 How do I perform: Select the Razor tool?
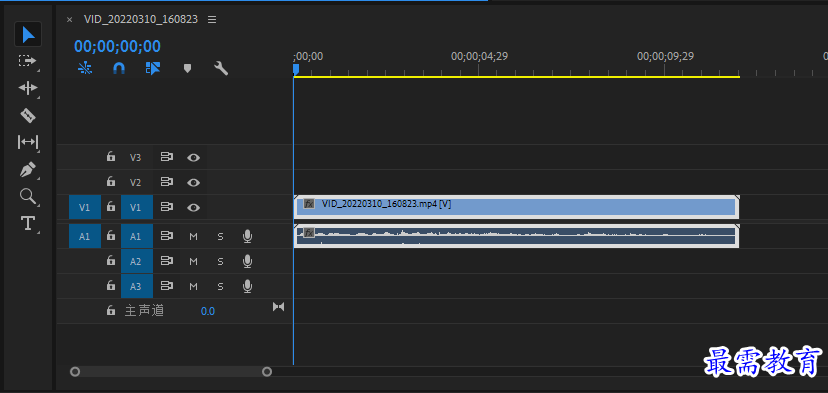27,115
